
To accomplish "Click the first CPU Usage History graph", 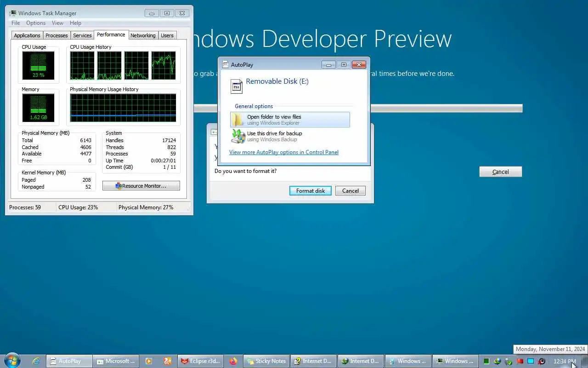I will (82, 65).
